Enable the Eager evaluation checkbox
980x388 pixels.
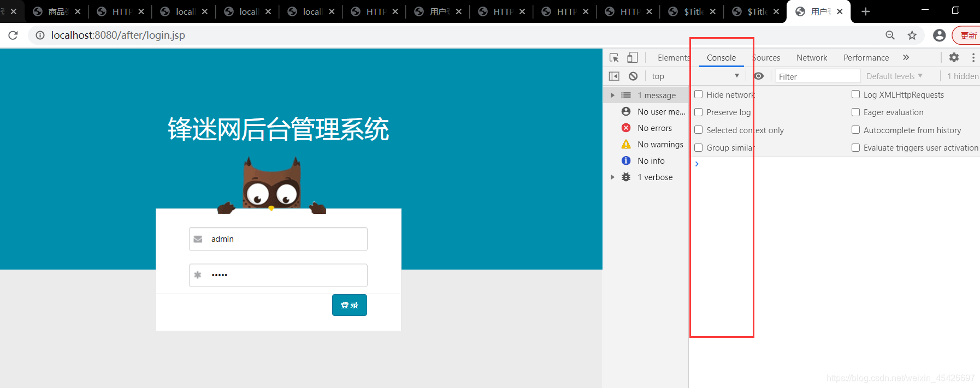(855, 112)
